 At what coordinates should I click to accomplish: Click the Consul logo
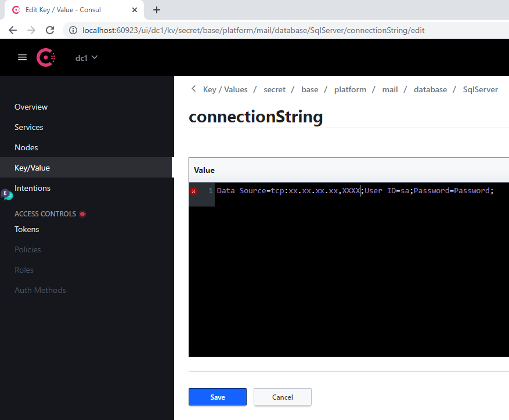[x=46, y=57]
